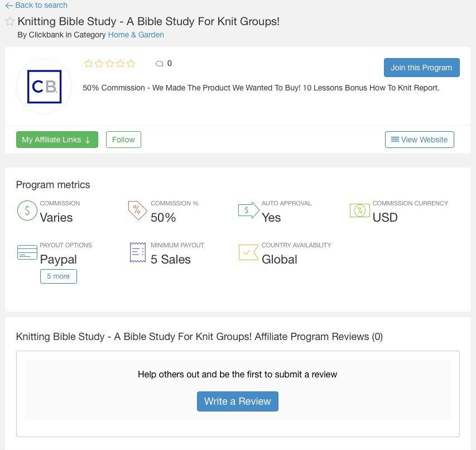Go back using the Back to search link
This screenshot has height=450, width=476.
tap(36, 5)
